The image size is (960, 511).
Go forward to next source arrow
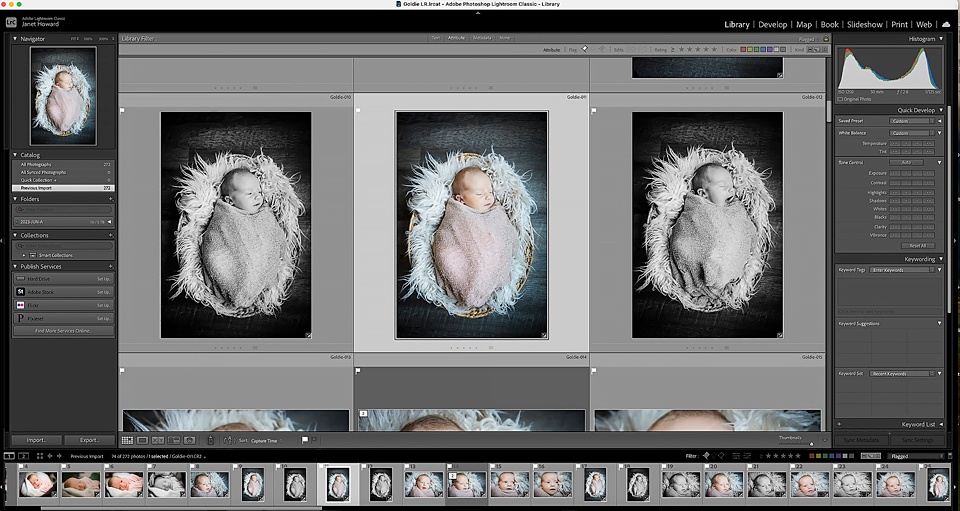click(x=59, y=456)
